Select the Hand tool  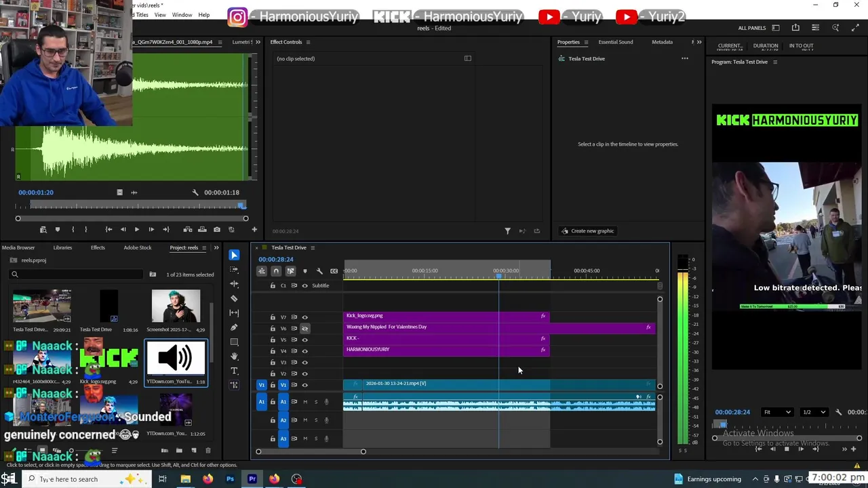point(234,357)
